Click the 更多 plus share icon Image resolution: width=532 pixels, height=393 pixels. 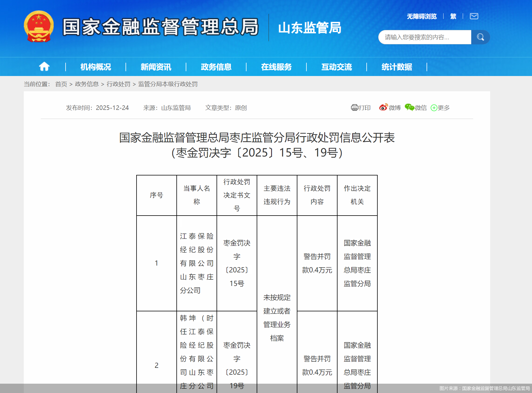pos(440,108)
